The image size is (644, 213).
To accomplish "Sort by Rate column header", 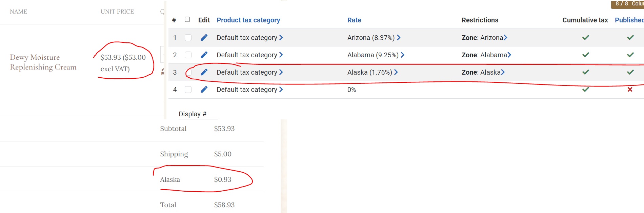I will pos(354,20).
